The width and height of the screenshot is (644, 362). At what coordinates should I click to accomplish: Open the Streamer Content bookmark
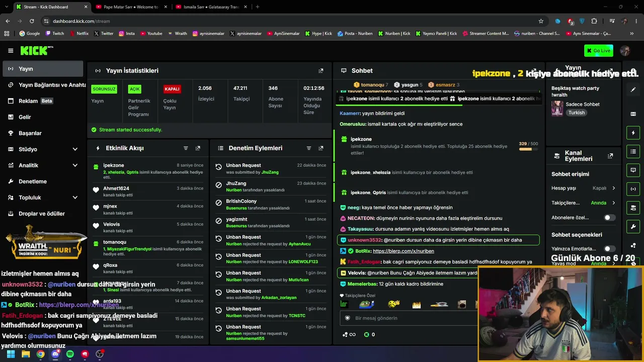click(x=485, y=34)
